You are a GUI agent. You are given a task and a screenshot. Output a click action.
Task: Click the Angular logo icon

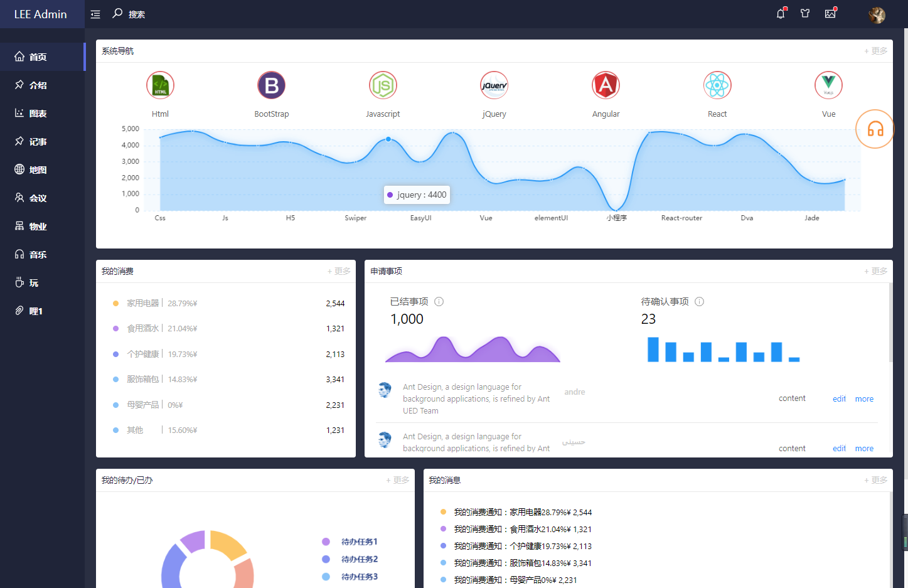coord(606,85)
